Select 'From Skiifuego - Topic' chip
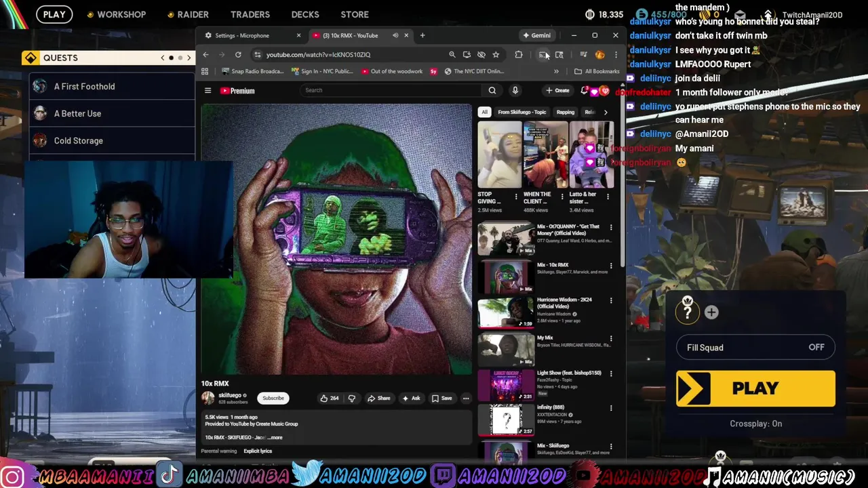868x488 pixels. (521, 112)
